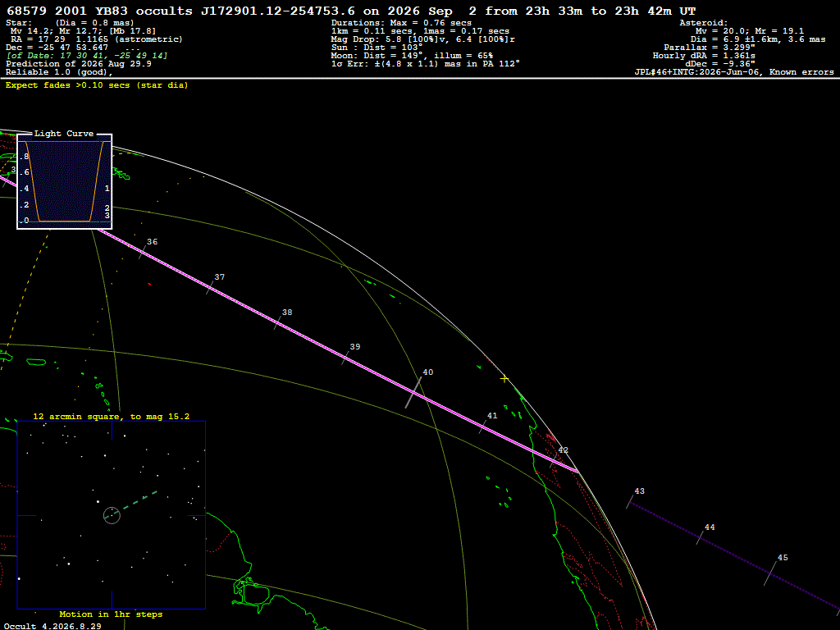Select the 37 minute tick mark
Viewport: 840px width, 630px height.
click(211, 285)
